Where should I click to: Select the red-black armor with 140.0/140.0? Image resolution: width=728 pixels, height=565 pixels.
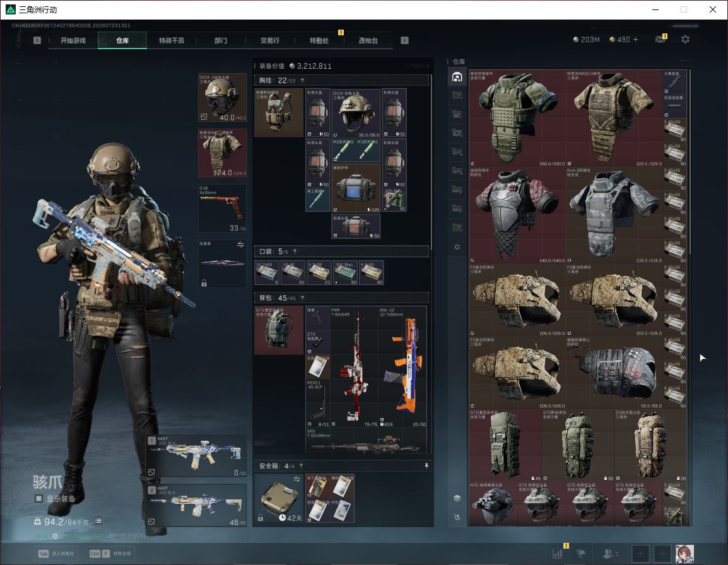click(518, 215)
